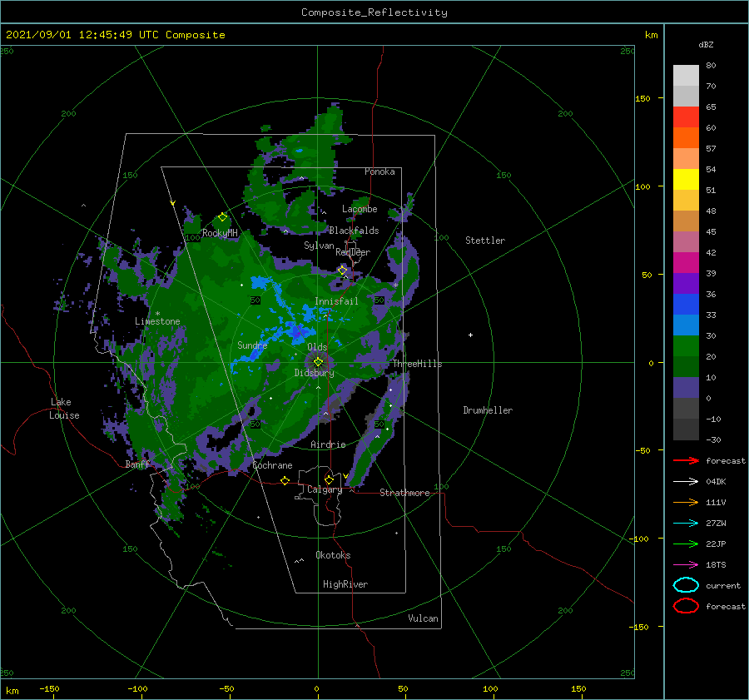Click the Lake Louise label
Viewport: 749px width, 700px height.
click(x=64, y=409)
